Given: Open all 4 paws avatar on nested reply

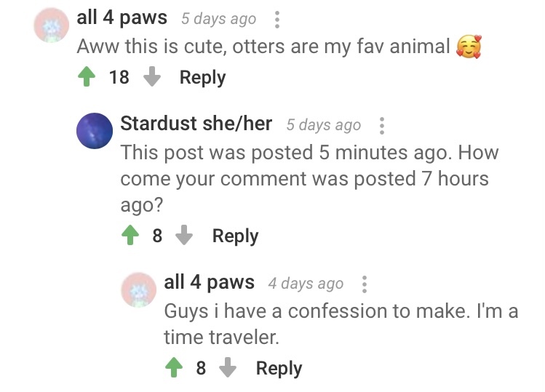Looking at the screenshot, I should click(139, 290).
